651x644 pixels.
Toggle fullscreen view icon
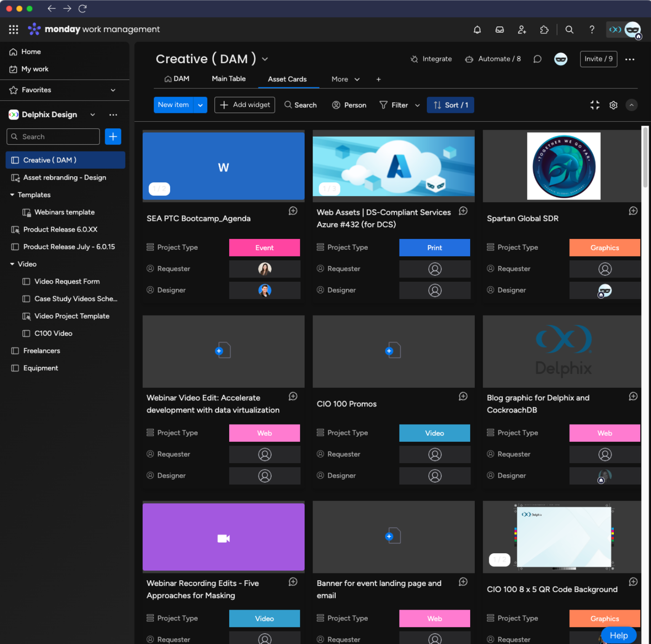pos(595,105)
